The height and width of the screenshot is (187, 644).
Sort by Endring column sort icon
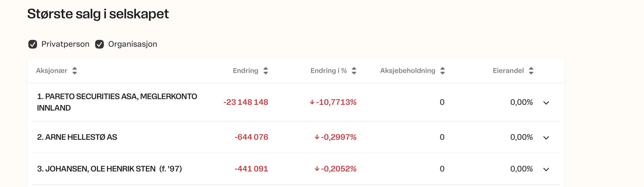tap(266, 71)
